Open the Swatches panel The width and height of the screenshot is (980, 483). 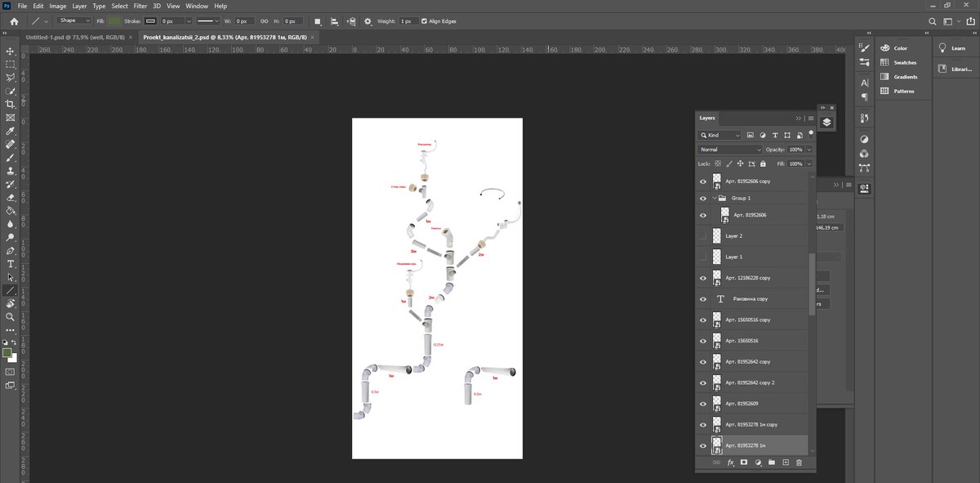[905, 62]
